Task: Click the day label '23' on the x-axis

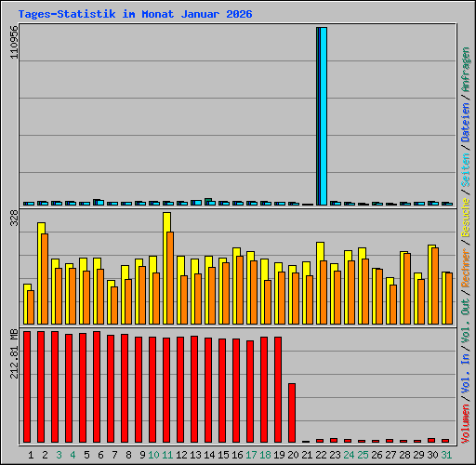Action: coord(335,455)
